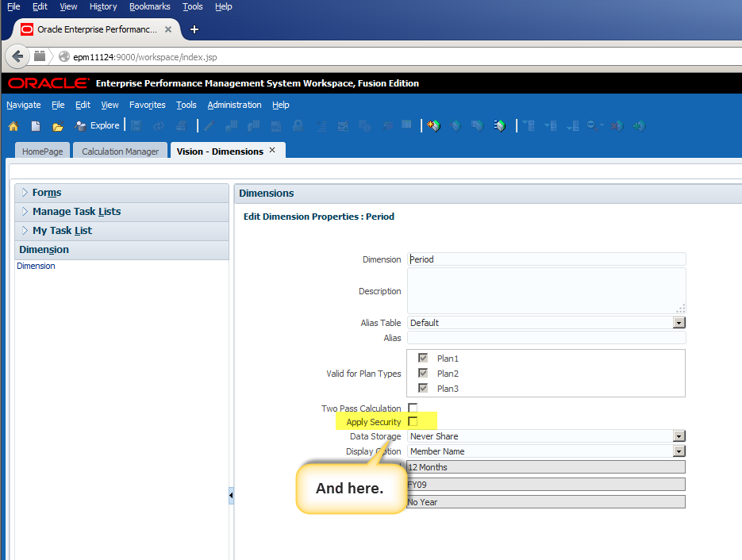
Task: Click the green plus add icon
Action: click(640, 126)
